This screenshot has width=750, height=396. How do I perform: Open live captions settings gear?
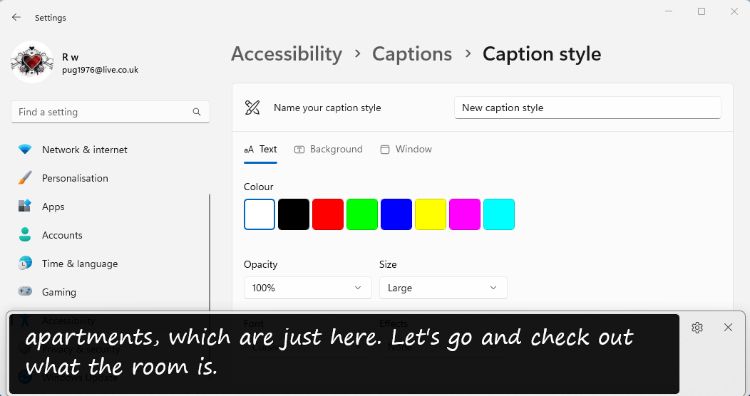tap(697, 328)
